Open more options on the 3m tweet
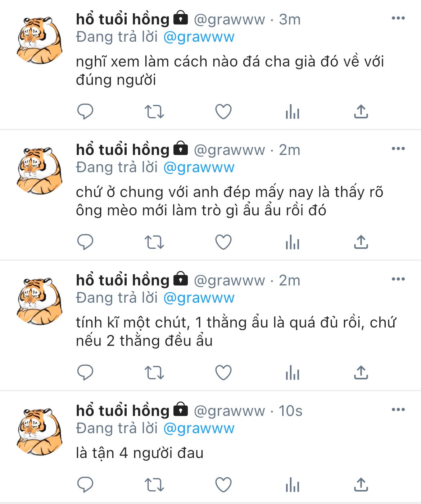 (x=398, y=18)
